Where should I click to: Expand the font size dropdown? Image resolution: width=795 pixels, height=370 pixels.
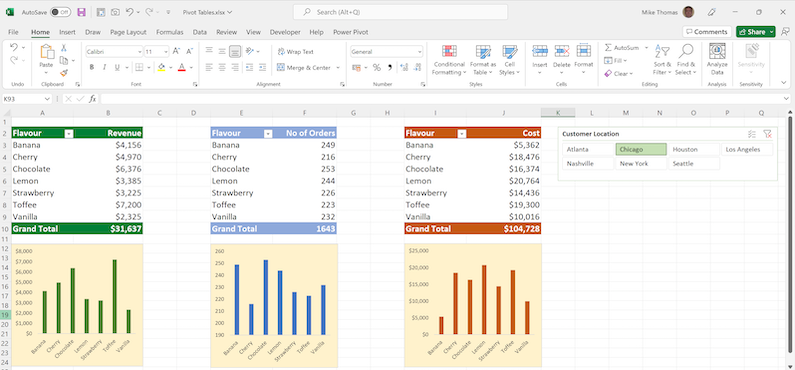point(166,52)
